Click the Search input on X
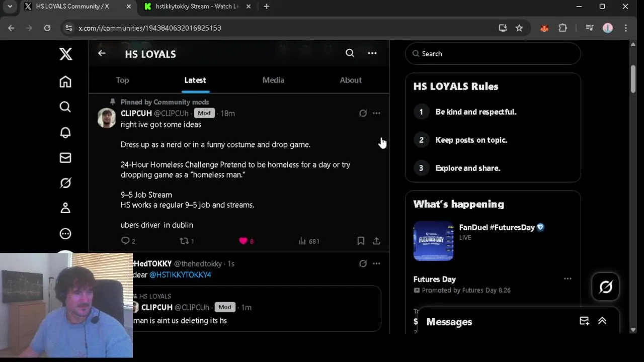The height and width of the screenshot is (362, 644). [493, 54]
